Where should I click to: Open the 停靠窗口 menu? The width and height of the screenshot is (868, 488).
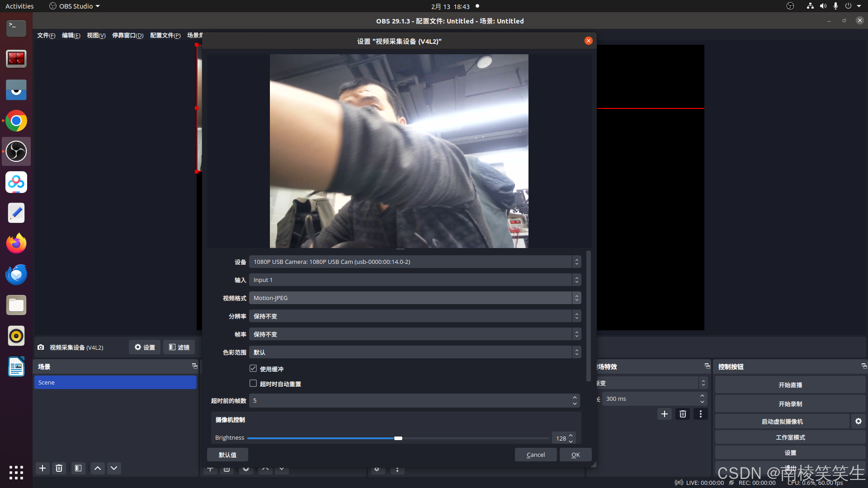pos(127,35)
